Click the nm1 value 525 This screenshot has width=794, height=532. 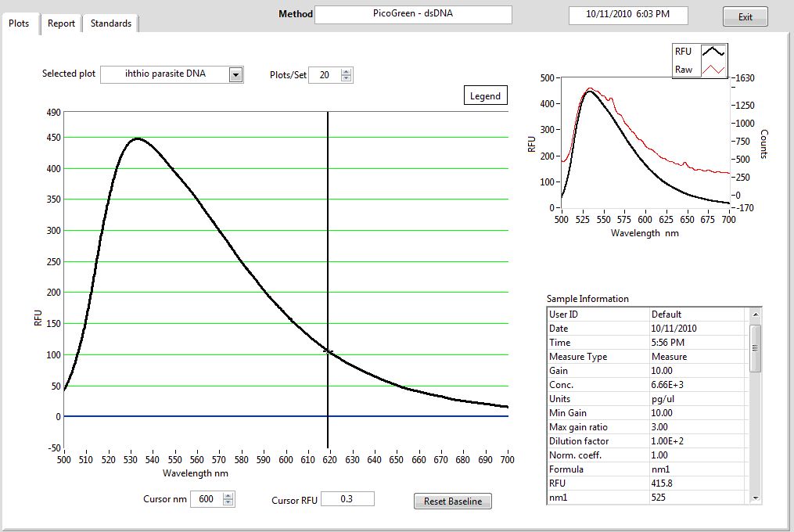point(659,498)
